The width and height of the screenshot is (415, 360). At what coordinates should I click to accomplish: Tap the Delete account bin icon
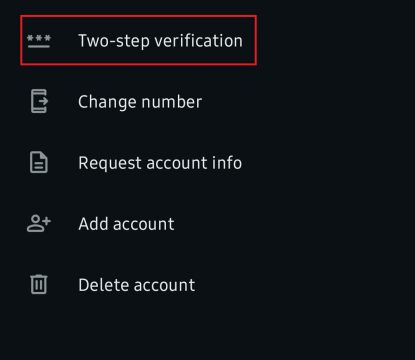[x=39, y=284]
